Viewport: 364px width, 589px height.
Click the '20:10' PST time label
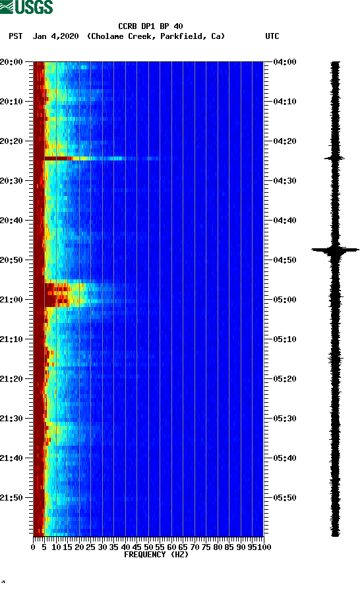tap(12, 102)
